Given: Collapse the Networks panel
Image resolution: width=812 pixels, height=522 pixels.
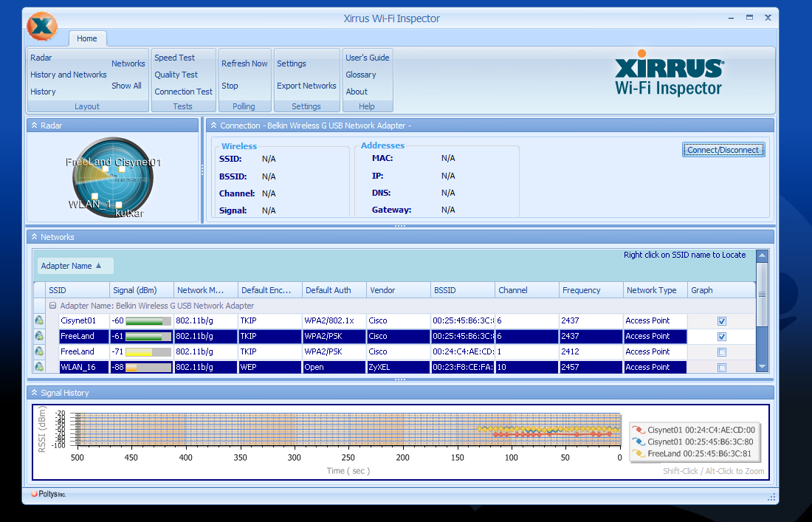Looking at the screenshot, I should click(34, 237).
